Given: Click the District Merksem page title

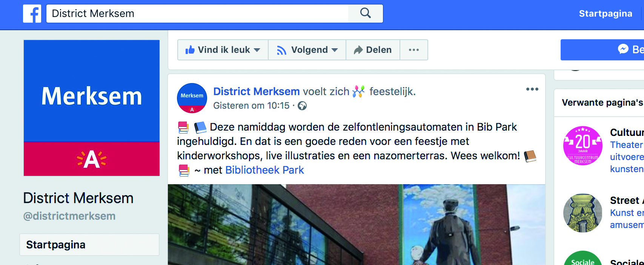Looking at the screenshot, I should (78, 198).
